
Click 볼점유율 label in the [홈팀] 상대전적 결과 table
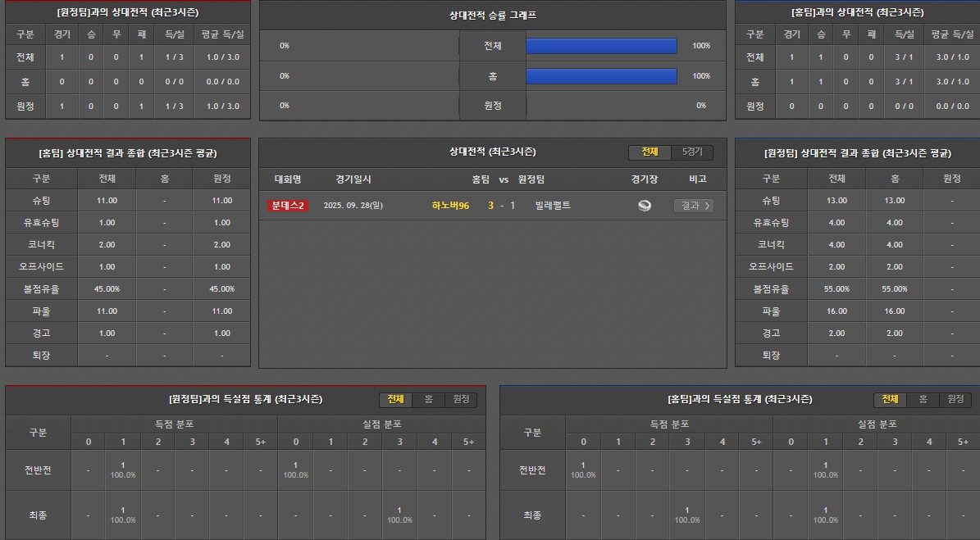(x=41, y=289)
